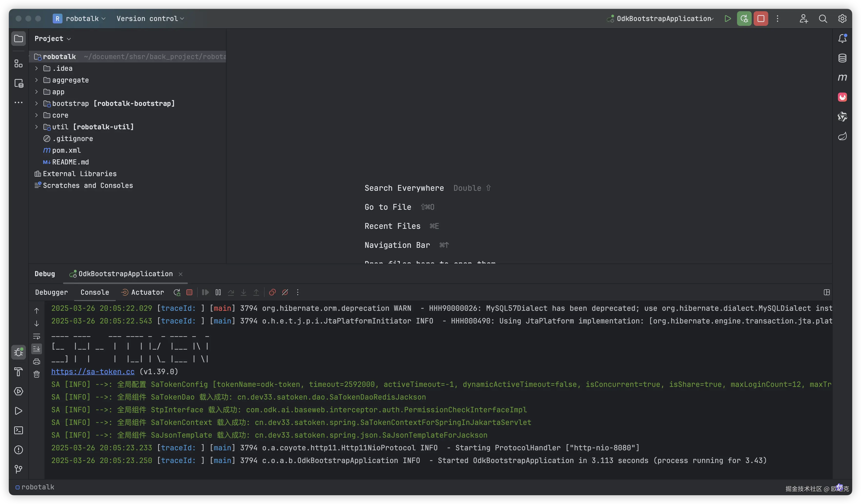
Task: Expand the bootstrap module folder
Action: click(x=37, y=103)
